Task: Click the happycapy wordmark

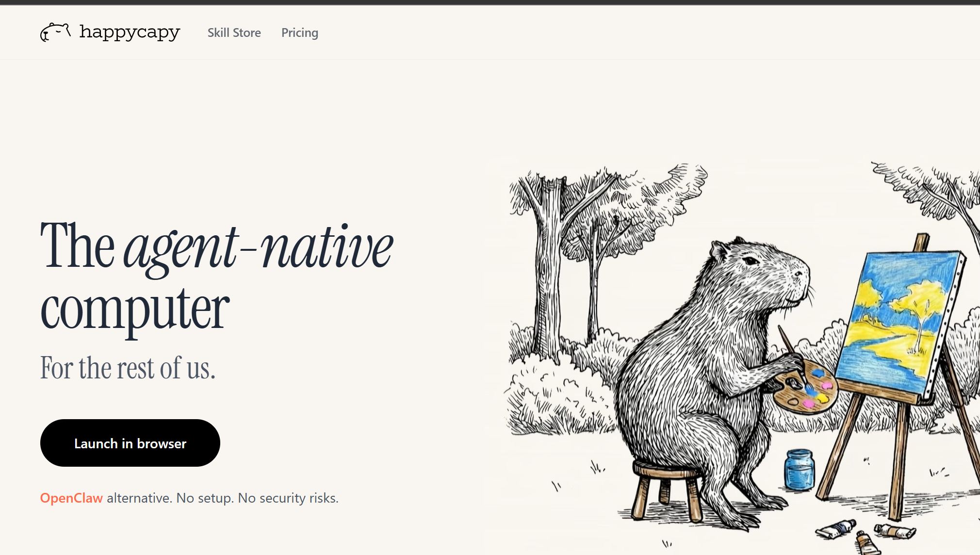Action: (x=130, y=32)
